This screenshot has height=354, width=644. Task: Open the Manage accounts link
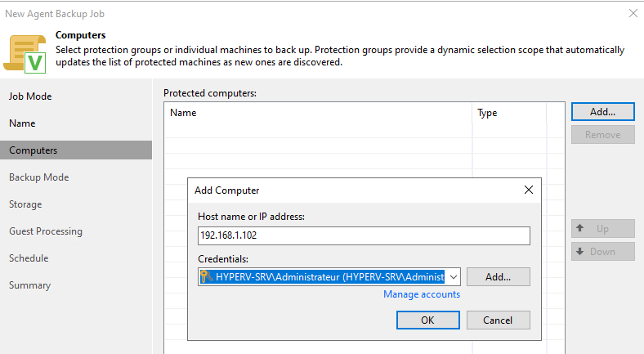click(422, 294)
